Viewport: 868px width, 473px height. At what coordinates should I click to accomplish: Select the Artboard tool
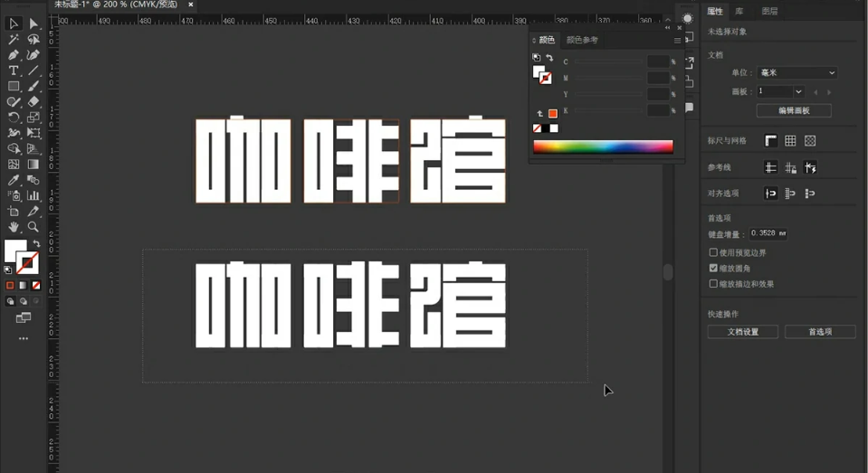point(14,212)
